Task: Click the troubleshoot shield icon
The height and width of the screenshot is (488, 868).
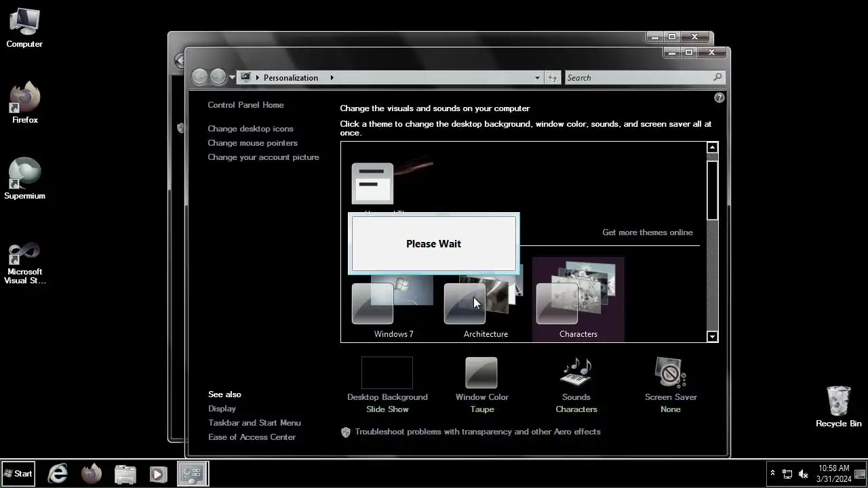Action: pos(346,432)
